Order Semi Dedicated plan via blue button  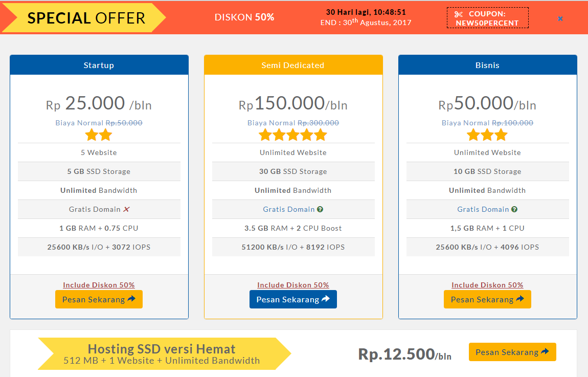click(x=293, y=299)
